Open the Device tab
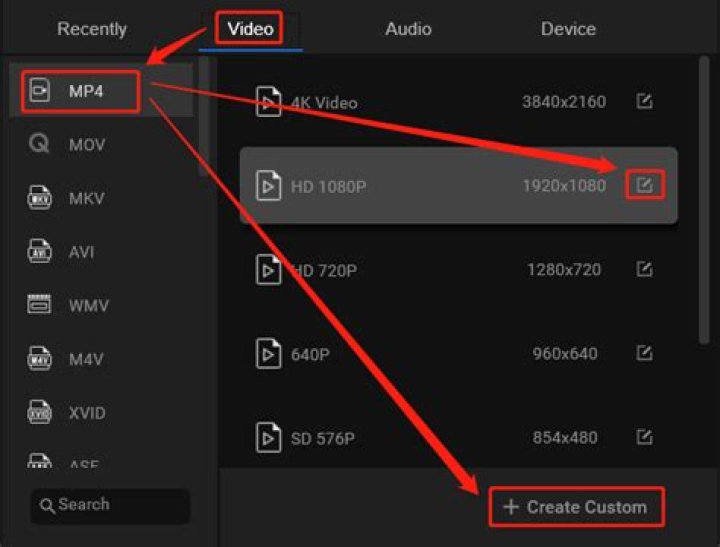The width and height of the screenshot is (720, 547). (568, 29)
